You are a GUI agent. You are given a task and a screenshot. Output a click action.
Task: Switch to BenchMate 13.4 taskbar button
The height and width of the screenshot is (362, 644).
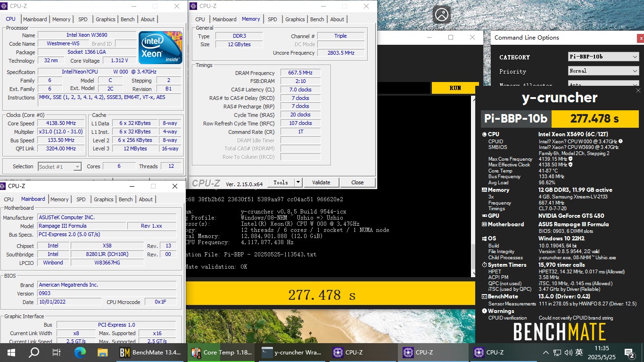pos(151,352)
